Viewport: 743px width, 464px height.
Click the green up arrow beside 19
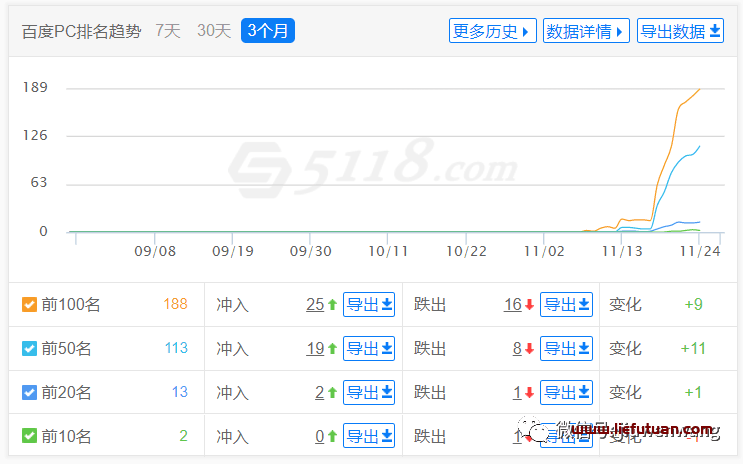pos(332,349)
